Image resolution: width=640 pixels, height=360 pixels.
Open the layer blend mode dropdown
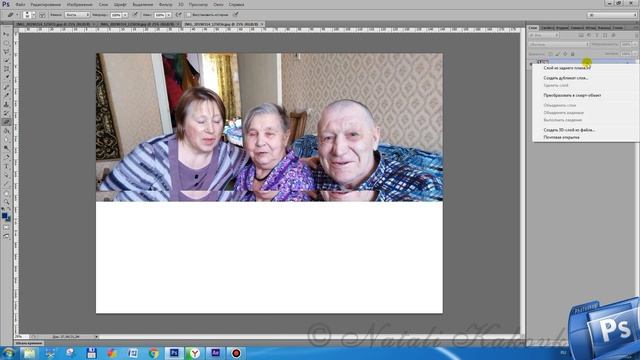(x=559, y=44)
